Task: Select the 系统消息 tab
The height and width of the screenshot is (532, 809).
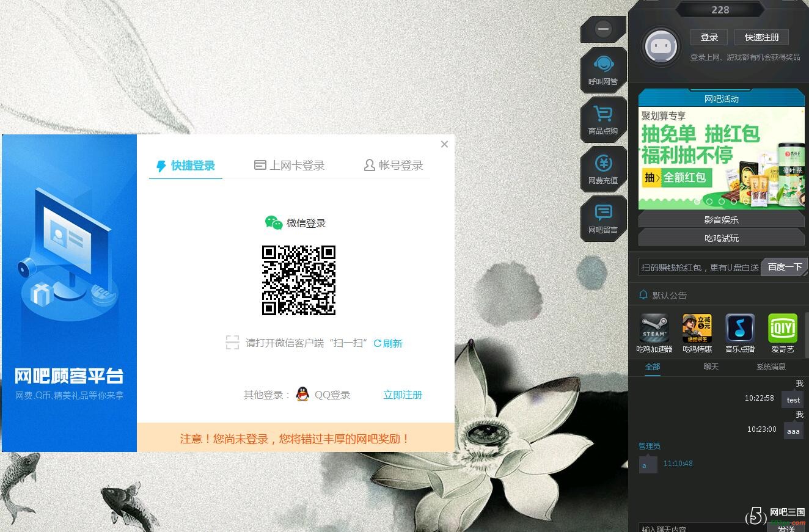Action: [771, 366]
